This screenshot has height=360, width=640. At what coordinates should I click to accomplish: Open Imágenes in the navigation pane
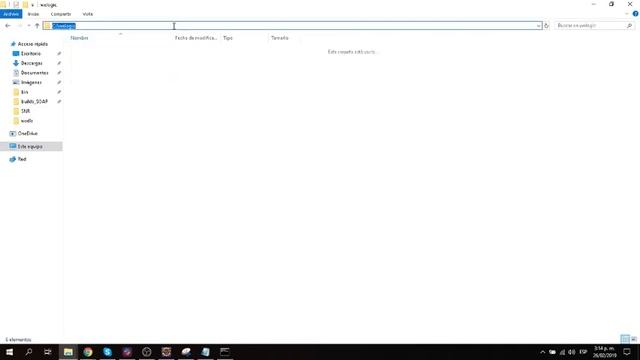(x=31, y=82)
